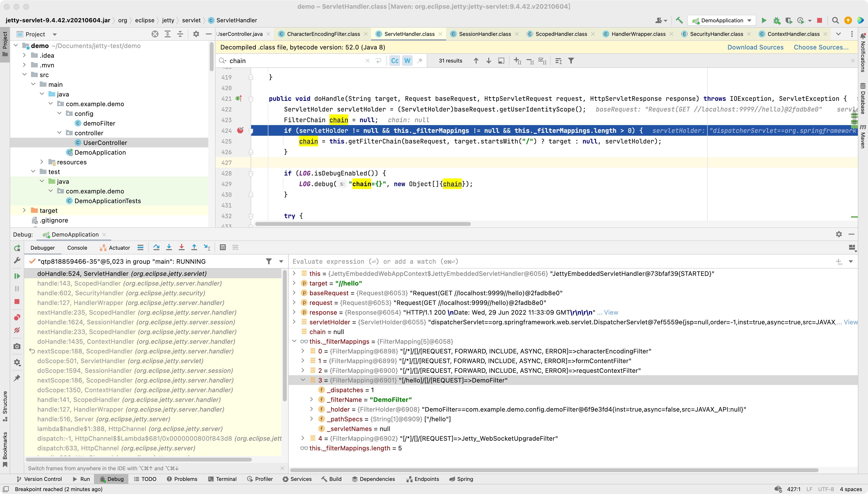Image resolution: width=868 pixels, height=494 pixels.
Task: Open the Endpoints tool window button
Action: tap(422, 479)
